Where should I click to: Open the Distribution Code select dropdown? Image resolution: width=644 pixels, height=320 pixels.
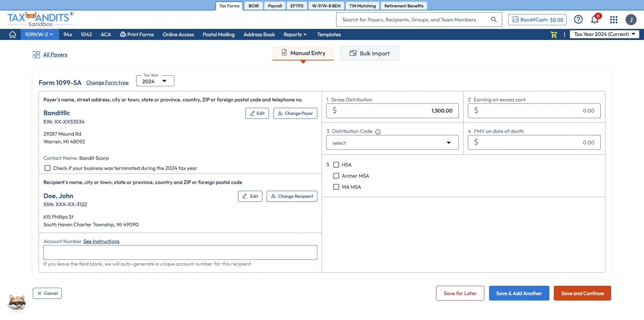(392, 142)
